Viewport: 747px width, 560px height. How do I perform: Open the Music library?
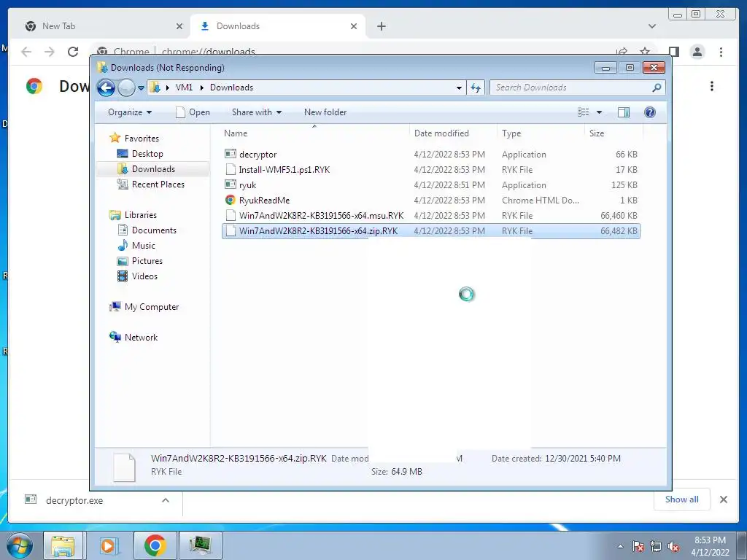pos(144,246)
